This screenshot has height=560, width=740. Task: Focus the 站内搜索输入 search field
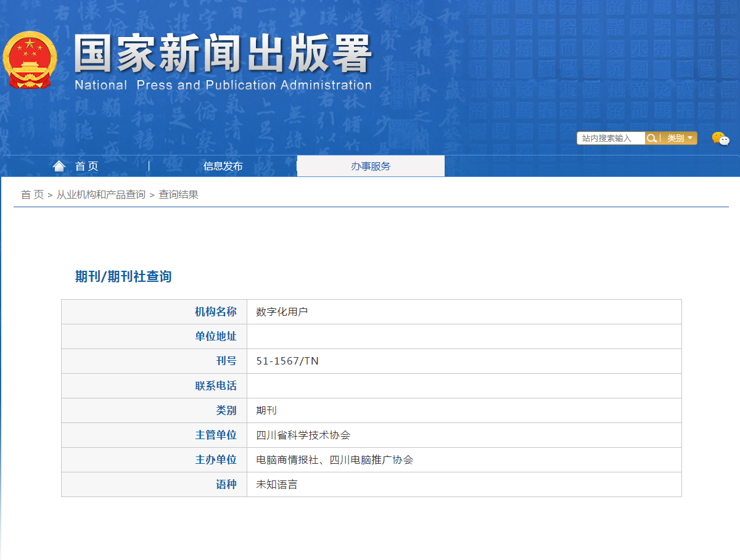610,138
